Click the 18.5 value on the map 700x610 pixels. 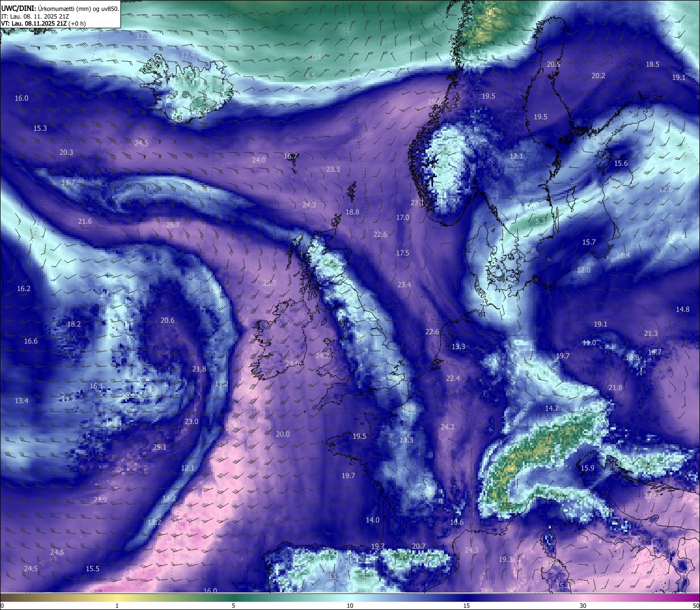point(652,65)
